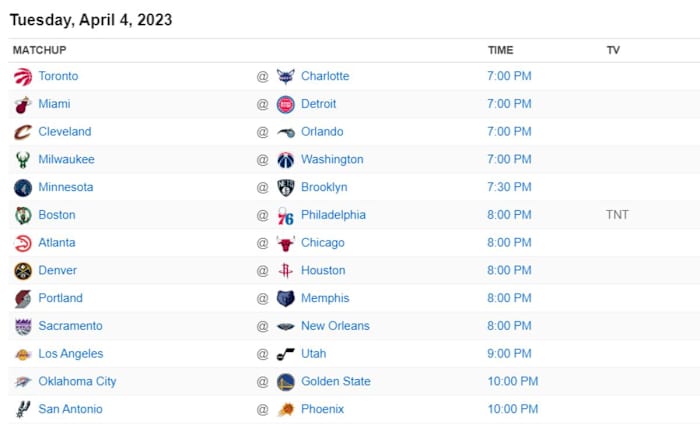Go to the New Orleans team page
This screenshot has height=425, width=700.
pyautogui.click(x=335, y=326)
